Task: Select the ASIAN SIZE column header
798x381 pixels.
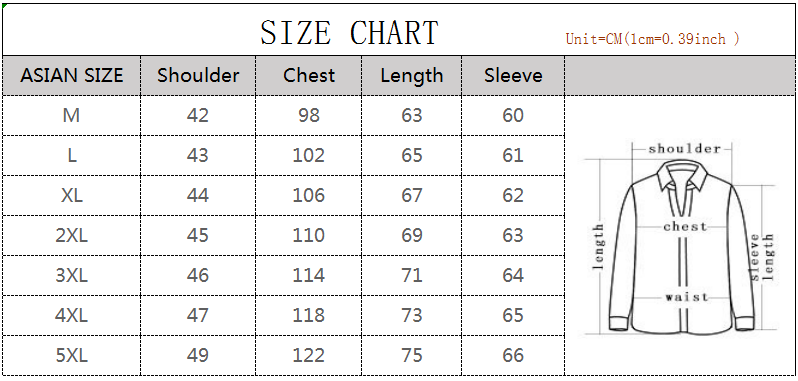Action: click(x=72, y=75)
